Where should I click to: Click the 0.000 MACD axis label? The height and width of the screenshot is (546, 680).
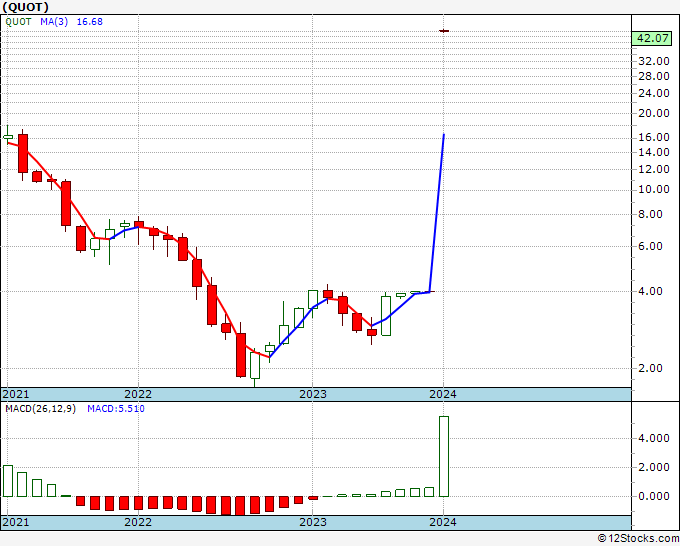coord(654,496)
